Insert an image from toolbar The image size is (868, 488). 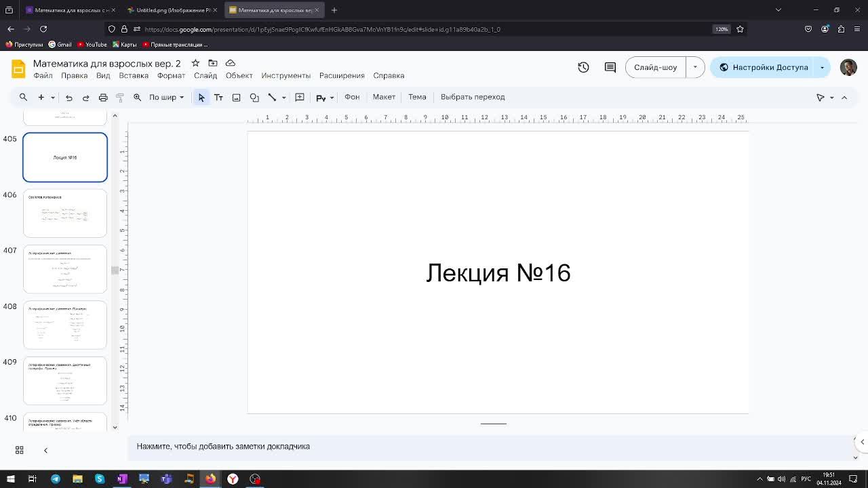(236, 97)
